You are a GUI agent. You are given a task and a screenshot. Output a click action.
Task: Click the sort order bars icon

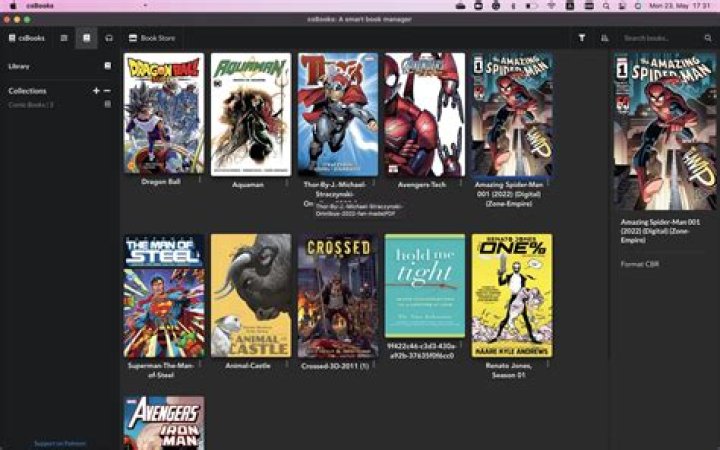[x=604, y=38]
